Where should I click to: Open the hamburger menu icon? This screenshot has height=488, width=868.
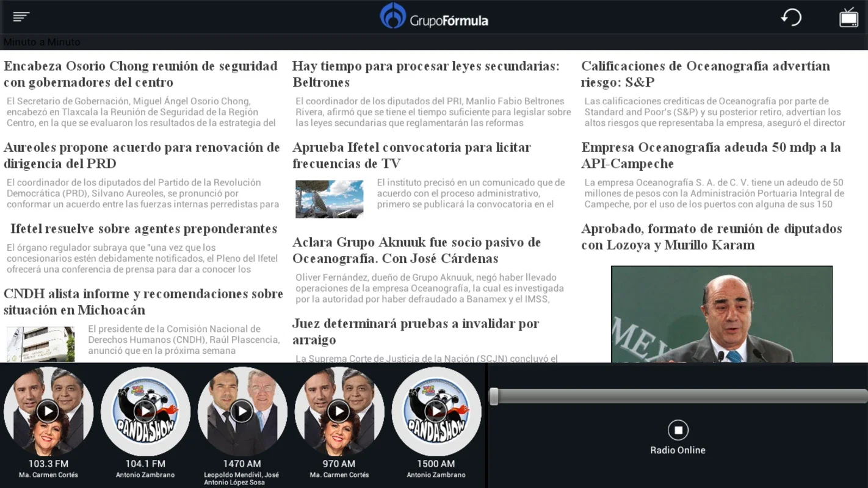pyautogui.click(x=21, y=16)
